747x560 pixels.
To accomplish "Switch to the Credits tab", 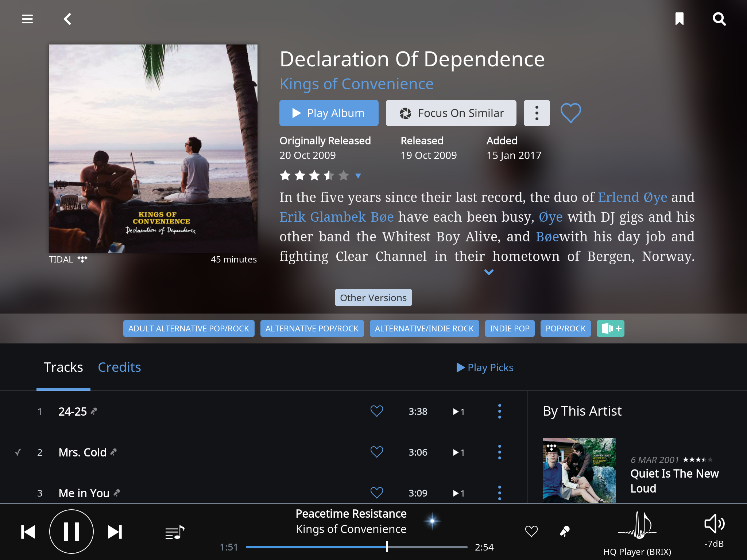I will tap(119, 367).
